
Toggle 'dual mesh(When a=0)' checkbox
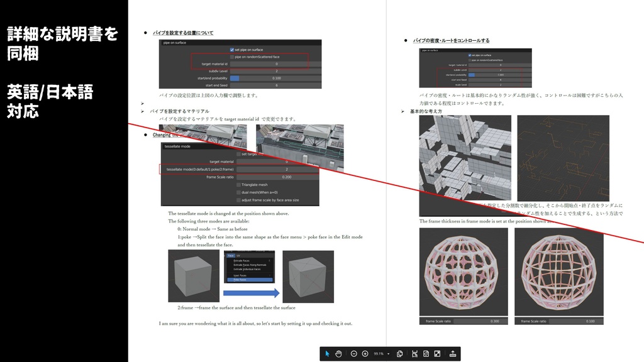point(238,192)
